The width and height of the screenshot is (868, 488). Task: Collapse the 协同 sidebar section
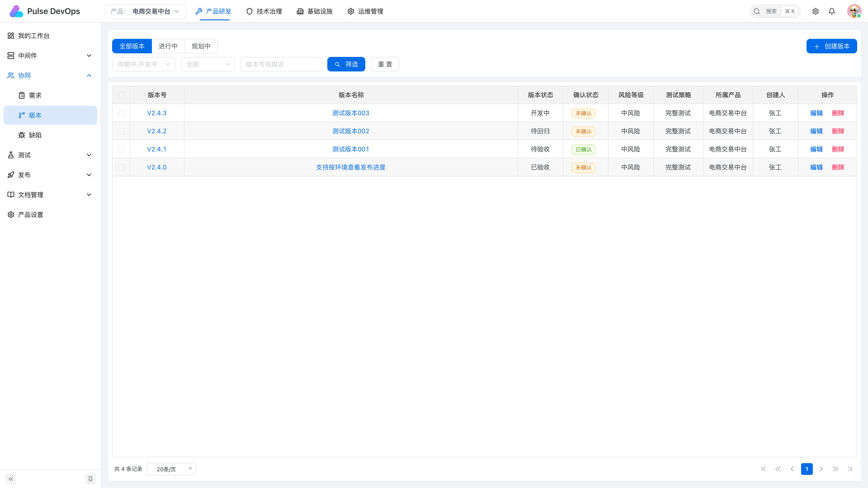[50, 75]
